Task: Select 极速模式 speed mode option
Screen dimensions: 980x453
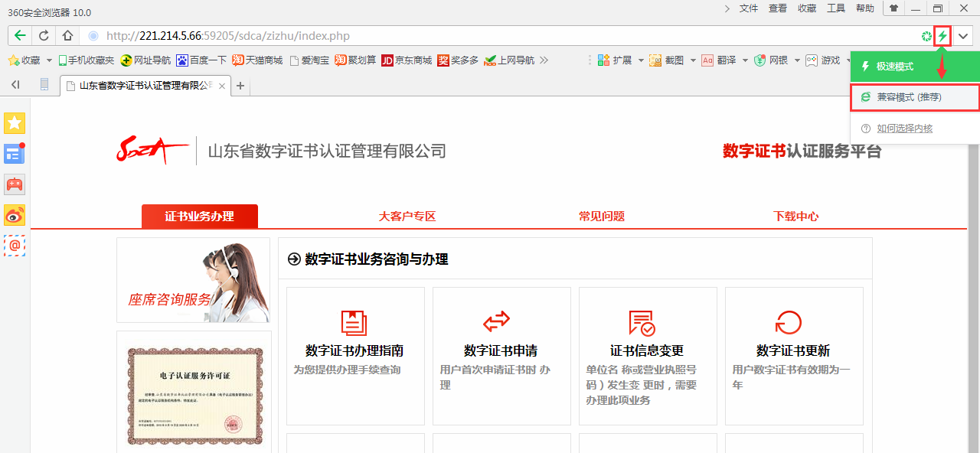Action: tap(894, 67)
